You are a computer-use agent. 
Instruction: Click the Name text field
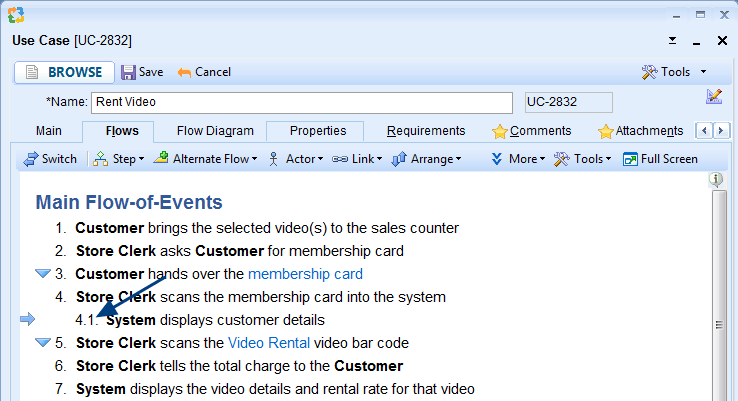(302, 102)
